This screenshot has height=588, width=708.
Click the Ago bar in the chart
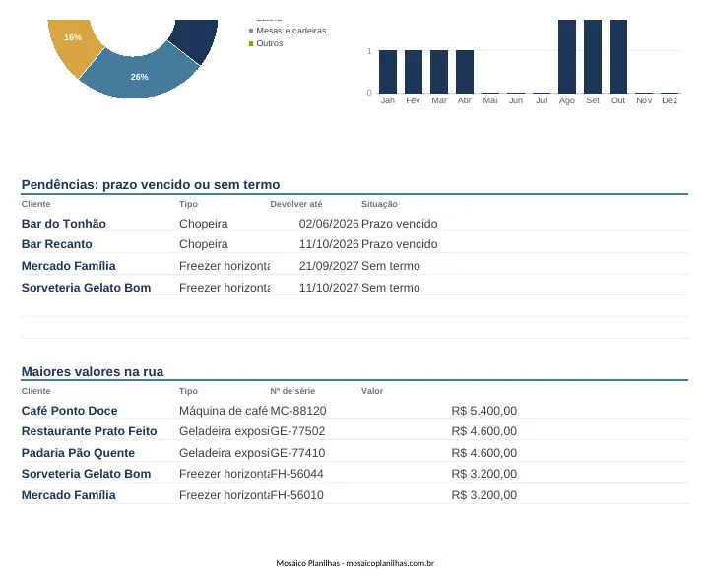pyautogui.click(x=567, y=56)
